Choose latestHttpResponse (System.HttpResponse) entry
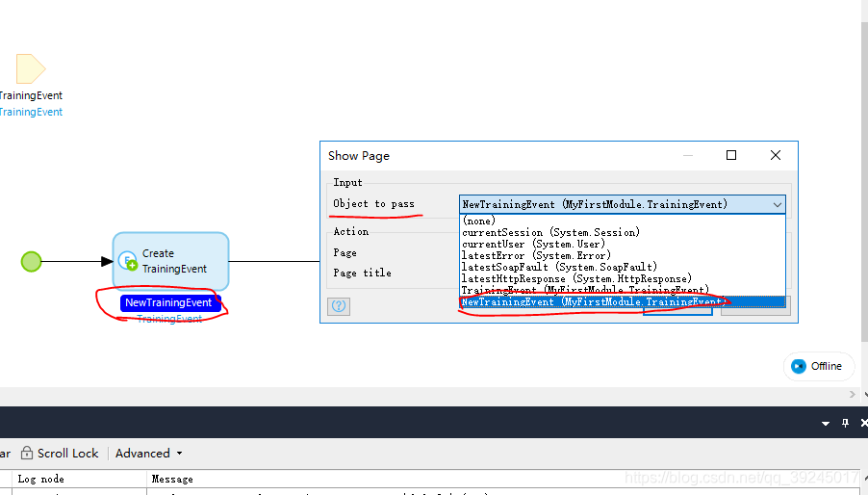Viewport: 868px width, 495px height. coord(576,278)
